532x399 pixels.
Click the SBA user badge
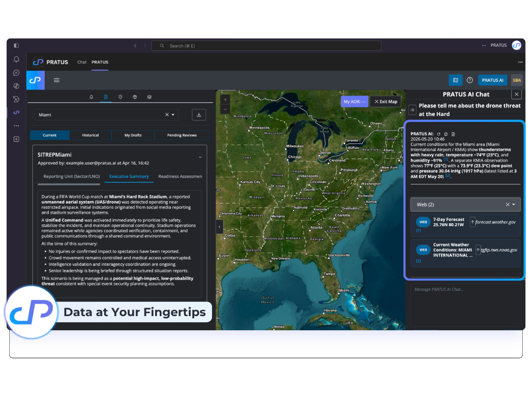(x=517, y=80)
